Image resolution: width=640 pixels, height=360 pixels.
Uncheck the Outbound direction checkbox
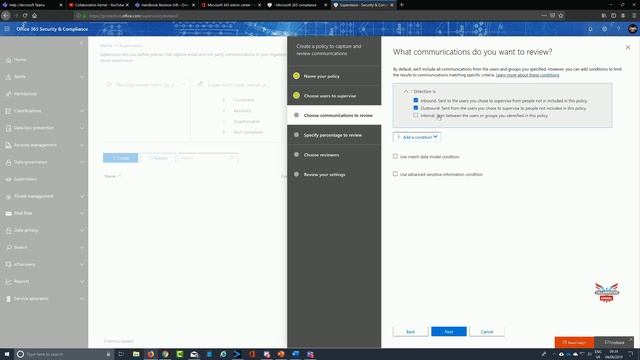click(416, 108)
